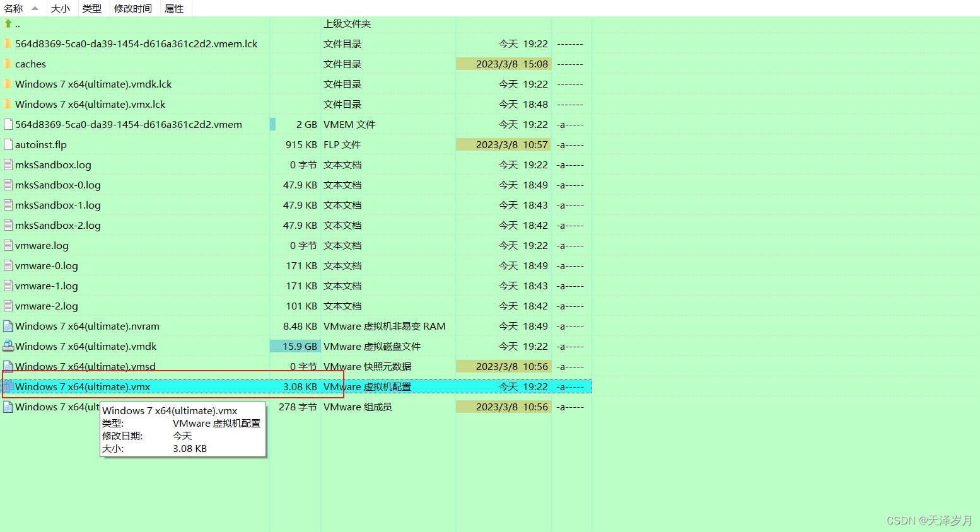980x532 pixels.
Task: Click the parent folder up-arrow icon
Action: coord(8,23)
